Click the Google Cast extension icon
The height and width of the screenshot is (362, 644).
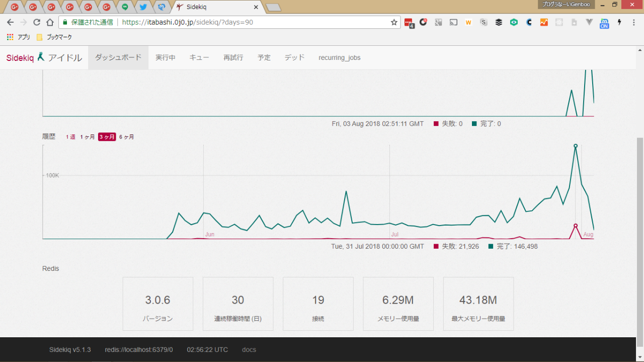pyautogui.click(x=453, y=22)
